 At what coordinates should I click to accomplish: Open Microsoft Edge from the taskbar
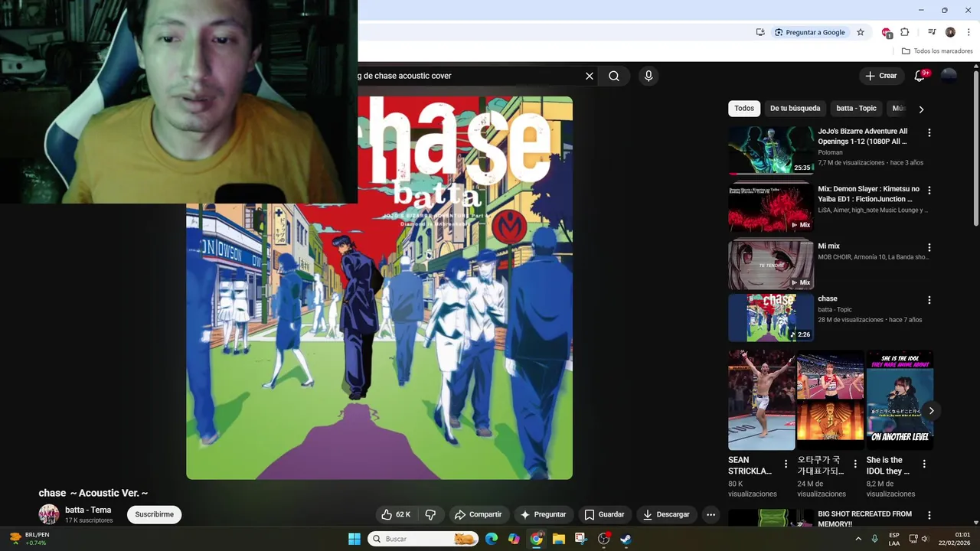pyautogui.click(x=492, y=539)
